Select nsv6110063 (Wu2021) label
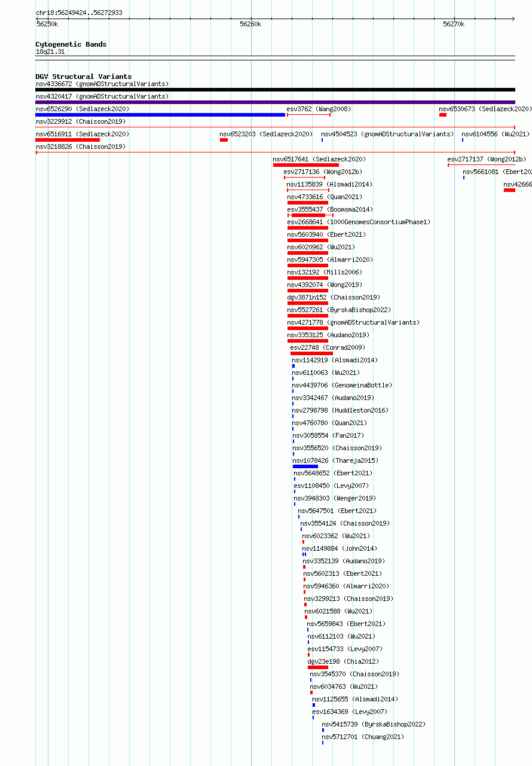This screenshot has width=532, height=766. pyautogui.click(x=326, y=373)
